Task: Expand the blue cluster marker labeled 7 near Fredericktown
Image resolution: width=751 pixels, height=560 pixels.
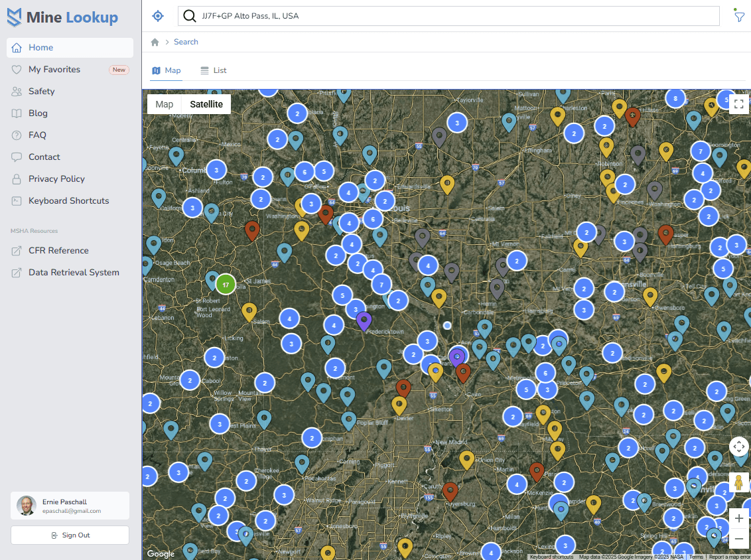Action: point(381,284)
